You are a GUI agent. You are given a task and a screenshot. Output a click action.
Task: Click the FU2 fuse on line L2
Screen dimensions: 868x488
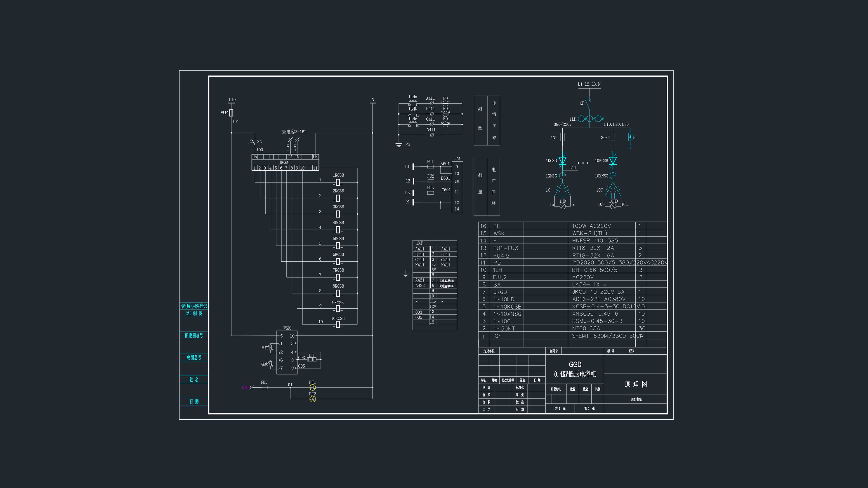[x=431, y=181]
